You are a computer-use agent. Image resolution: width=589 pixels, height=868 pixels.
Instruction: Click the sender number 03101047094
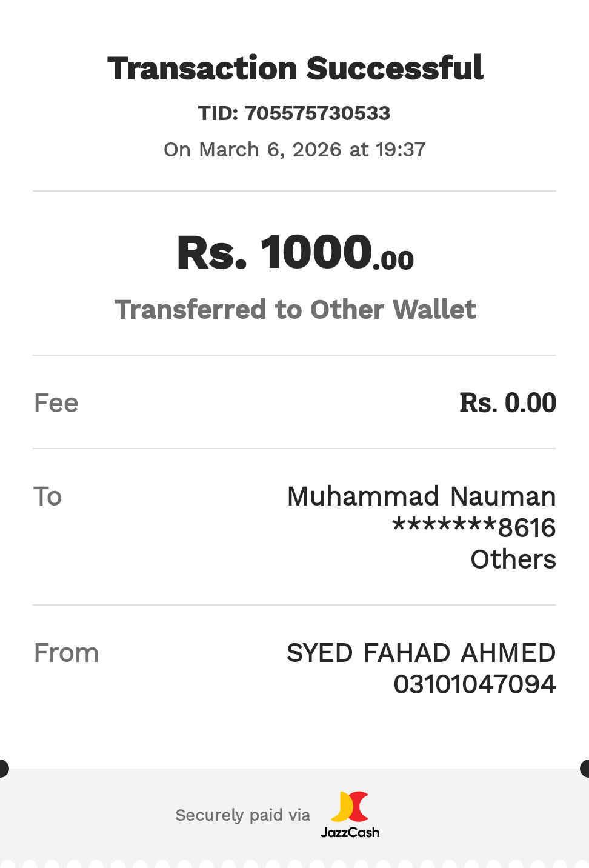474,684
